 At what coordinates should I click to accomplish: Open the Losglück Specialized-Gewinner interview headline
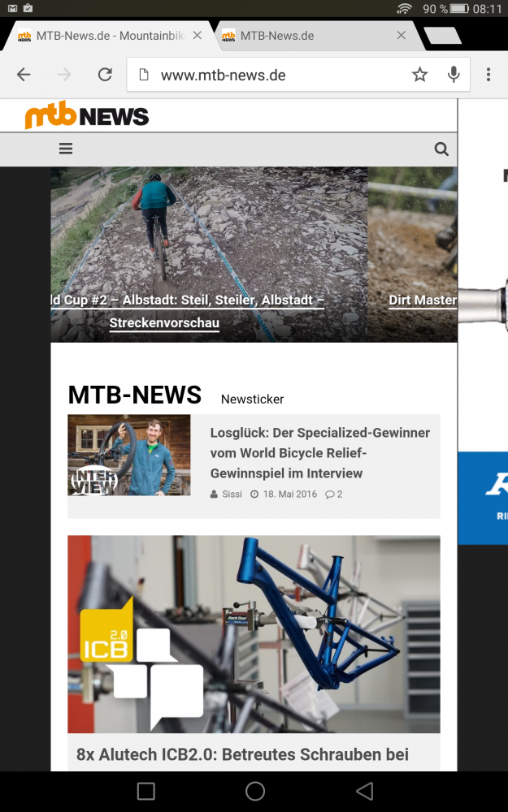click(x=319, y=452)
